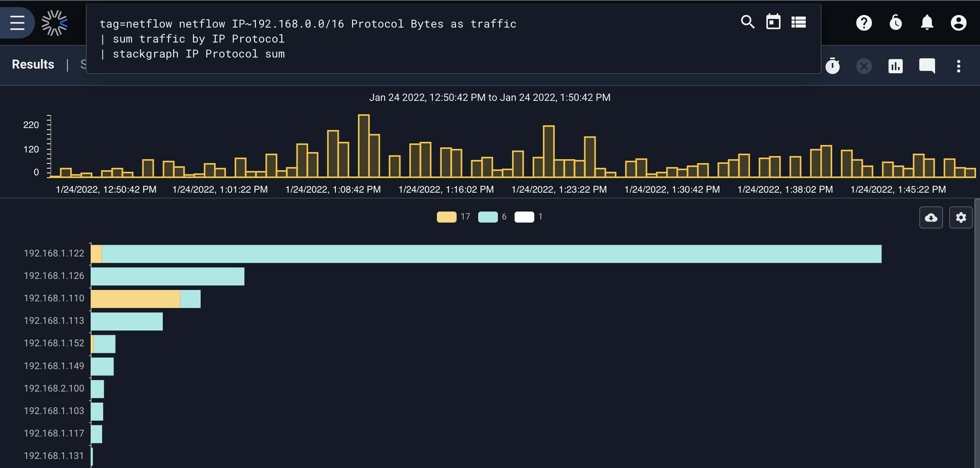Screen dimensions: 980x468
Task: Click the 192.168.1.131 label
Action: (x=54, y=456)
